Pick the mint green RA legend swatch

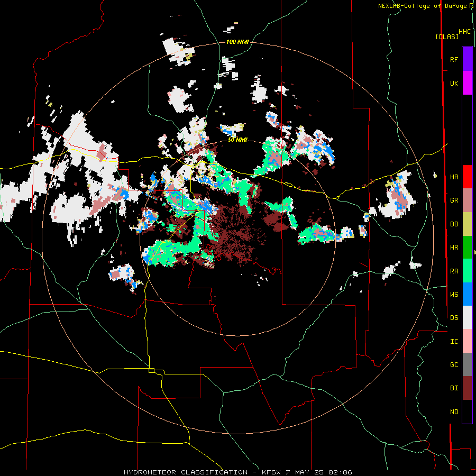coord(467,271)
